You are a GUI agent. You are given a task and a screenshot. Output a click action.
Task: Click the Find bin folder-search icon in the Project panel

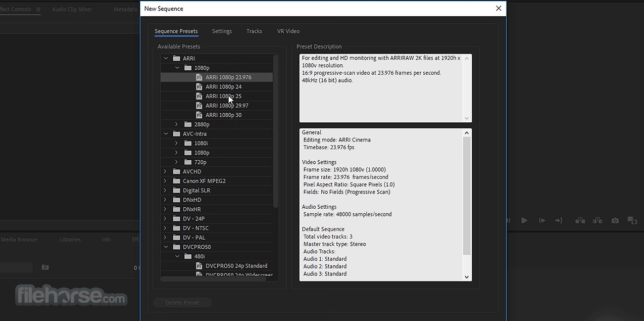coord(45,267)
